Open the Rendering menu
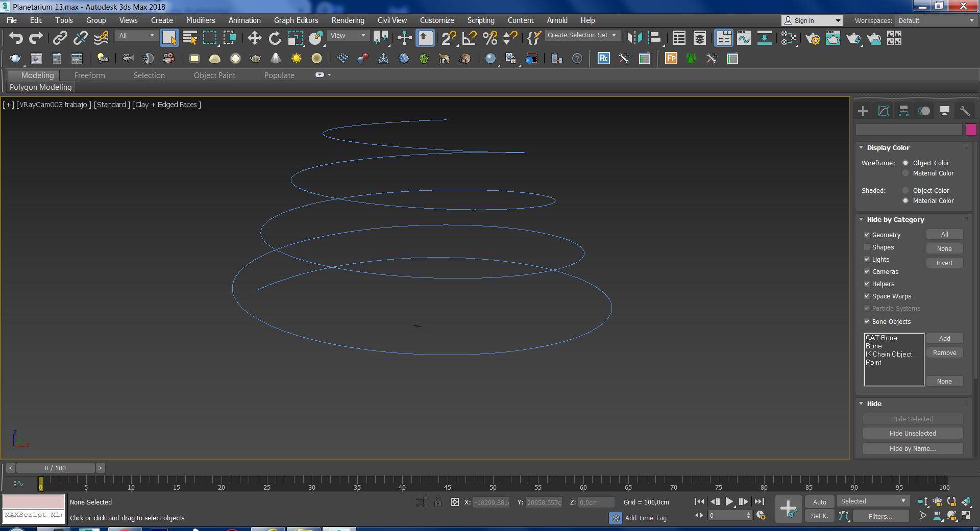The height and width of the screenshot is (531, 980). (x=348, y=20)
